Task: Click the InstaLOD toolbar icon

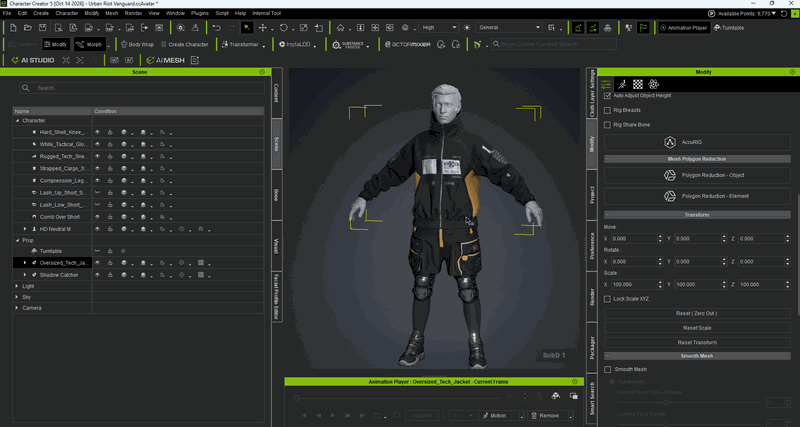Action: pyautogui.click(x=295, y=44)
